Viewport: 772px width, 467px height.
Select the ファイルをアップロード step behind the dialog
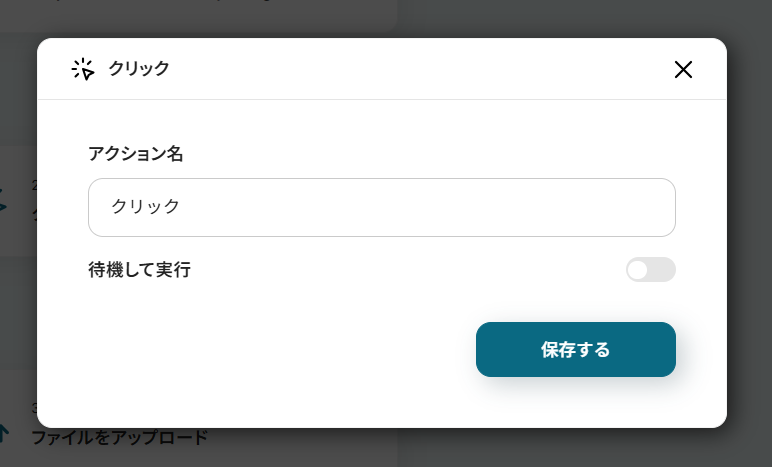click(120, 437)
